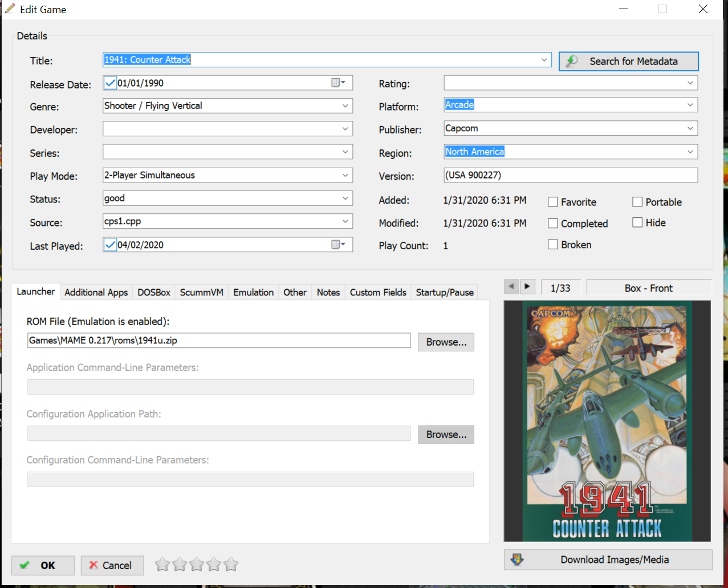Set rating to four stars

tap(214, 565)
